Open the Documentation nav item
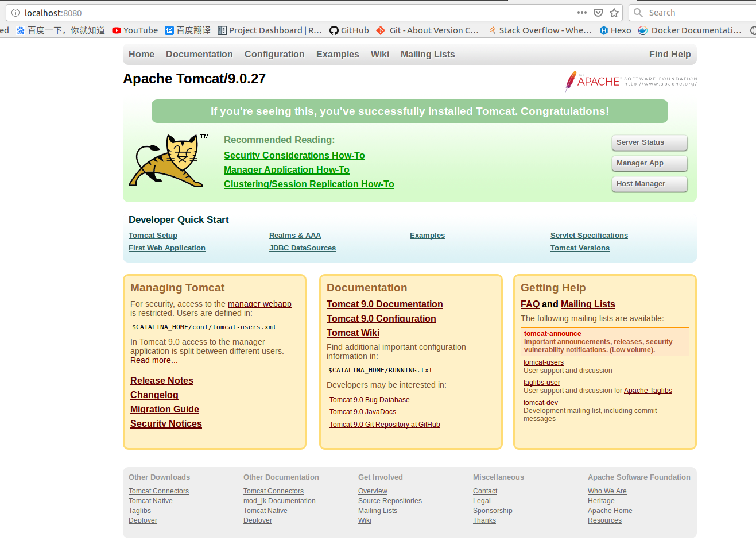 pos(199,54)
